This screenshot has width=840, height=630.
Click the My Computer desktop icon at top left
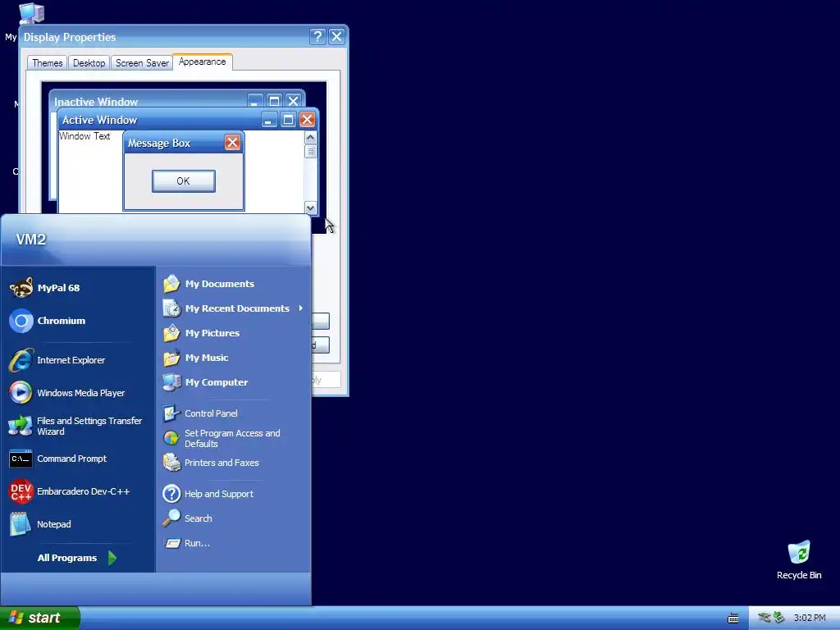[31, 13]
